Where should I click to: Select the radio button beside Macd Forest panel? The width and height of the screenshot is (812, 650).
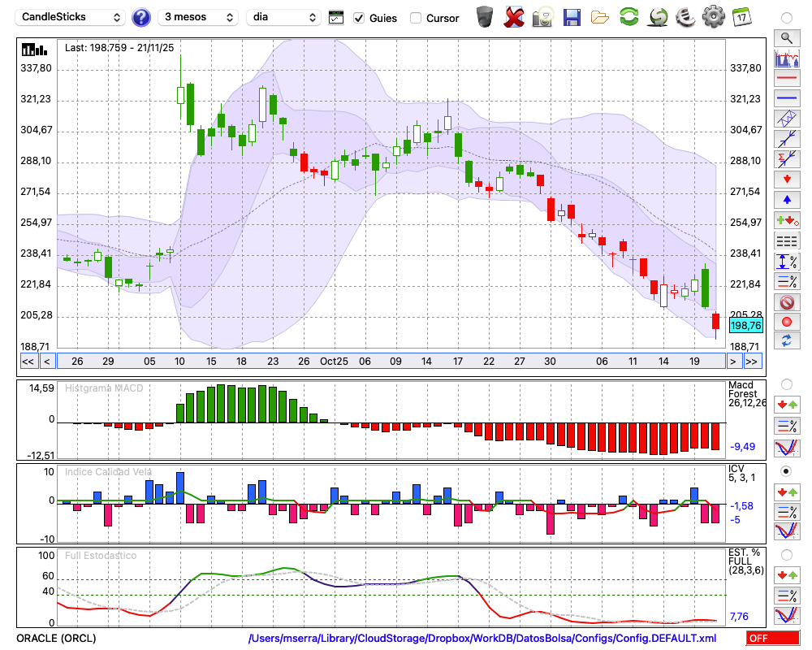click(786, 383)
